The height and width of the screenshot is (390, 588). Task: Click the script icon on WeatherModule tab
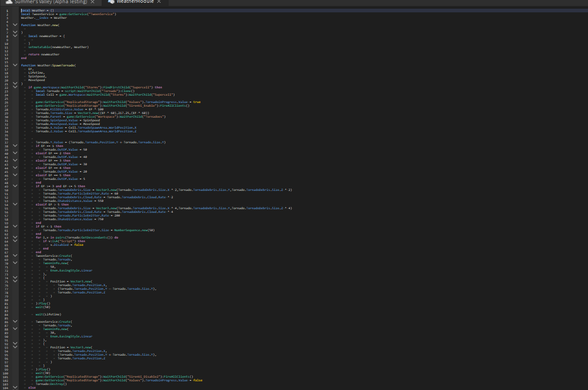111,2
